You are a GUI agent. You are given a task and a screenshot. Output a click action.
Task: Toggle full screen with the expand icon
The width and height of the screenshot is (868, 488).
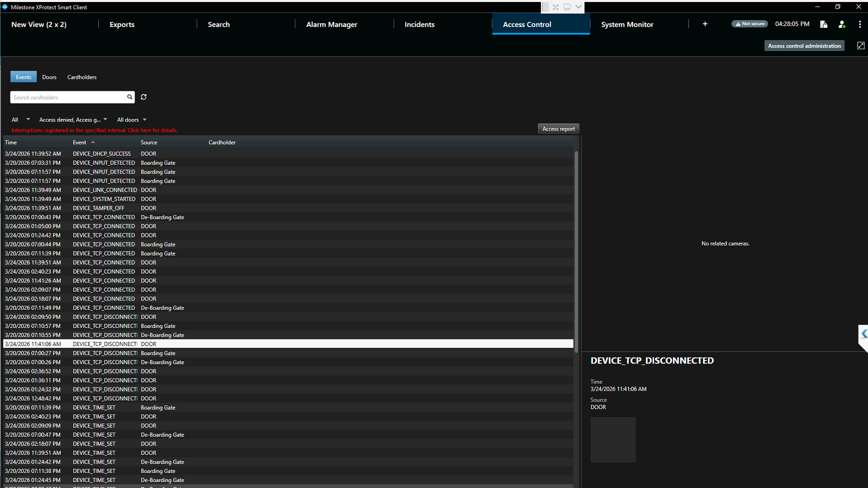coord(860,46)
